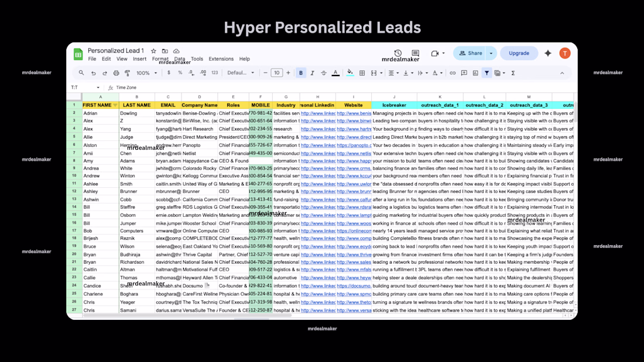
Task: Toggle bold formatting
Action: tap(301, 73)
